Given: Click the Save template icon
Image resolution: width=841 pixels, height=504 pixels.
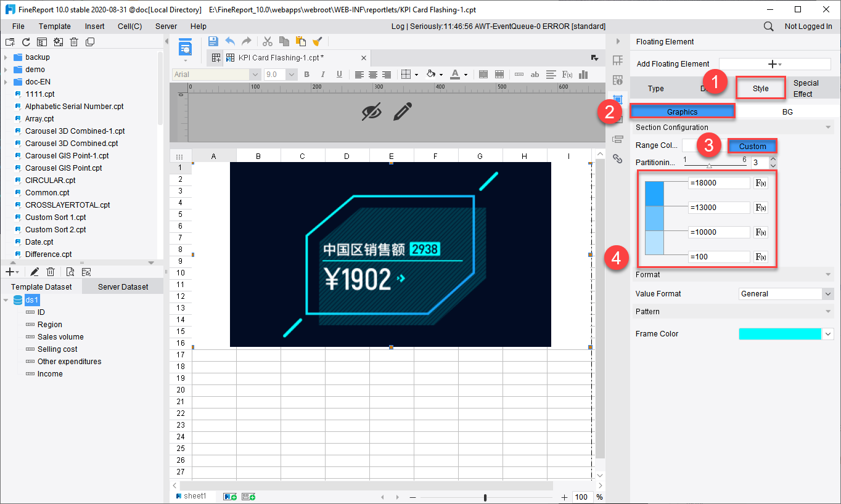Looking at the screenshot, I should 213,41.
